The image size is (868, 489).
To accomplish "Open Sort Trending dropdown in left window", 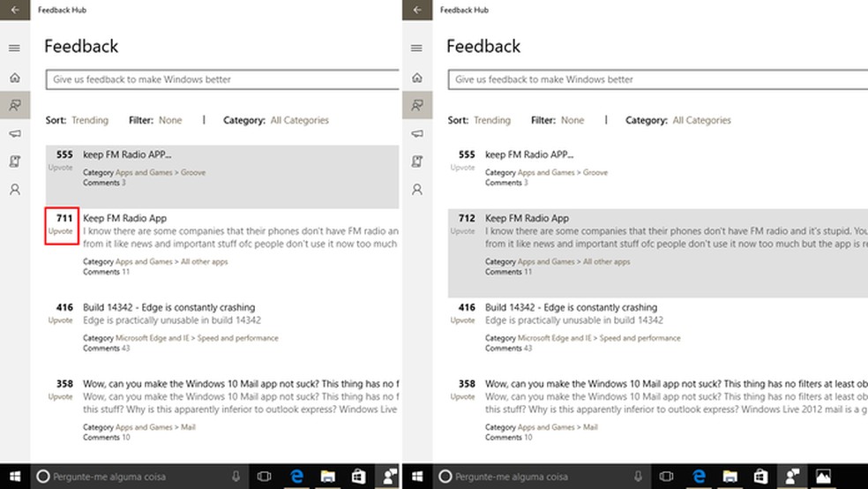I will coord(90,120).
